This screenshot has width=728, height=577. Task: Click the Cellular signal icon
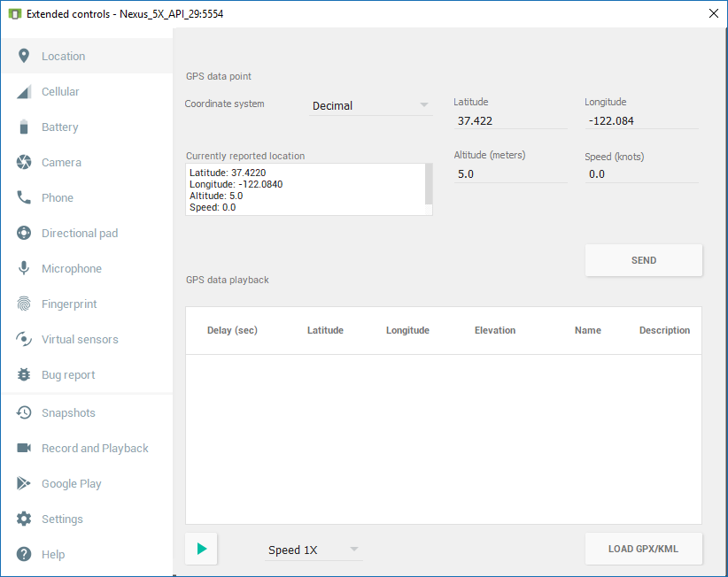[x=24, y=91]
